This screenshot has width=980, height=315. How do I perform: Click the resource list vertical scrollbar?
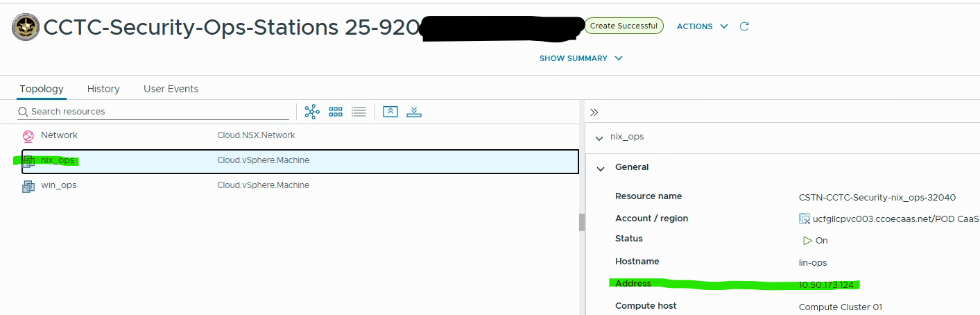[x=582, y=222]
